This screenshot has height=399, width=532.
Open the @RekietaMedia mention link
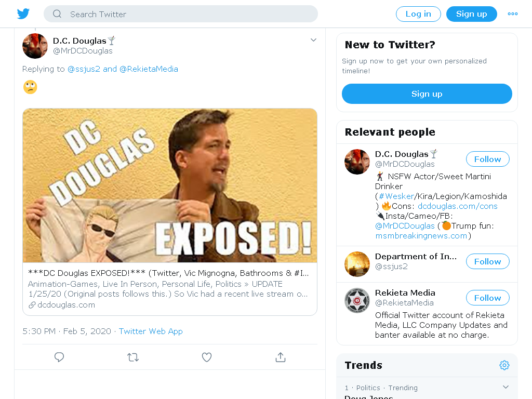point(149,69)
